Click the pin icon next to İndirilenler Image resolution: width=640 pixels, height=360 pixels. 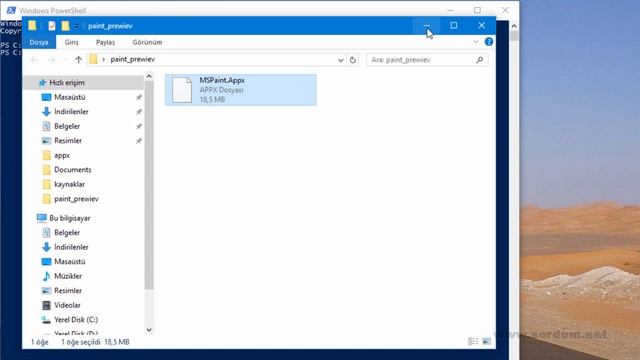click(x=139, y=111)
